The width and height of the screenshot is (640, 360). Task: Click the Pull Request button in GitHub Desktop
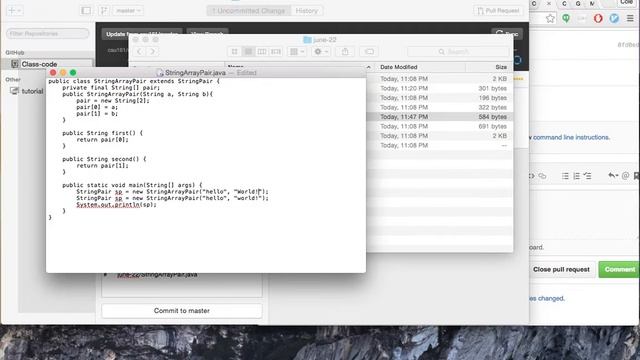pos(498,11)
